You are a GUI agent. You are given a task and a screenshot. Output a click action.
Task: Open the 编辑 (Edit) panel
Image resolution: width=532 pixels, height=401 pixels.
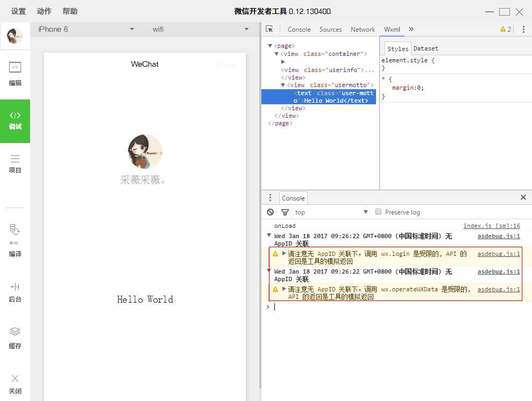coord(15,74)
